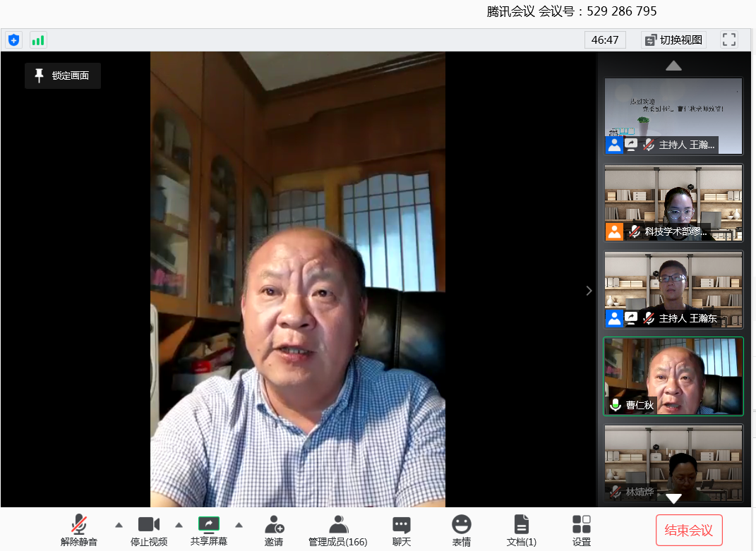Check the green network signal icon
Viewport: 756px width, 551px height.
(38, 40)
